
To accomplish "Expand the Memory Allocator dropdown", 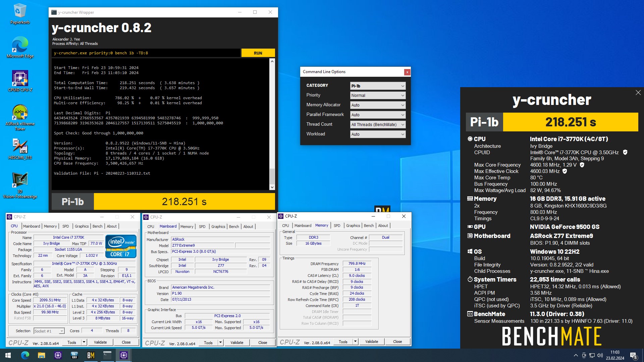I will click(378, 105).
